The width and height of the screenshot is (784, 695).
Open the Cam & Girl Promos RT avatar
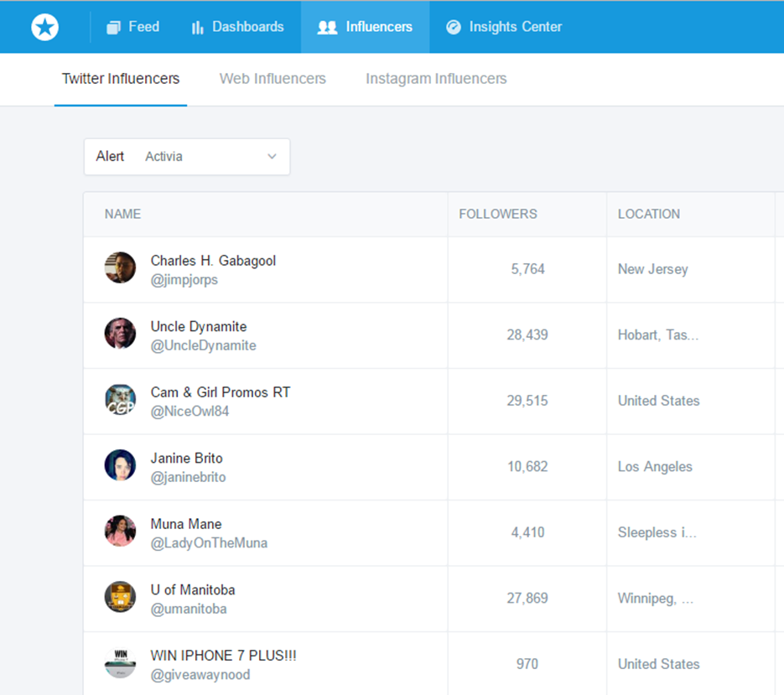[120, 400]
